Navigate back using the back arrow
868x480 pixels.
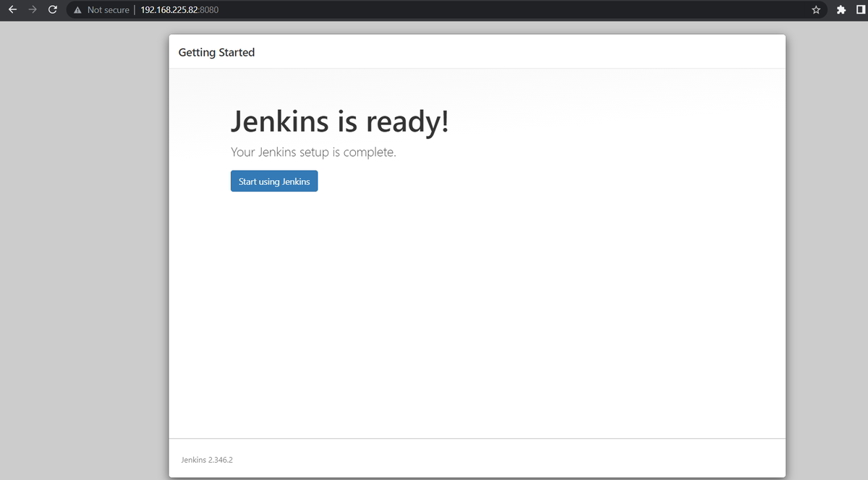pyautogui.click(x=12, y=9)
